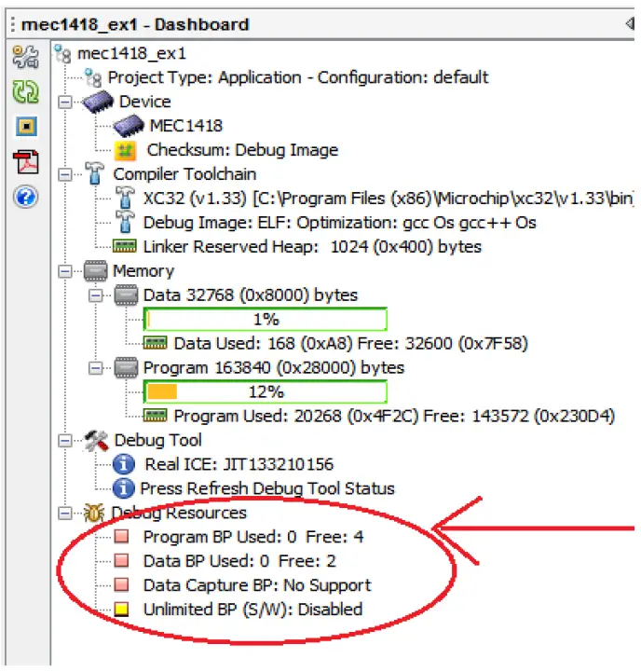
Task: Click the Project Type configuration icon
Action: pos(93,77)
